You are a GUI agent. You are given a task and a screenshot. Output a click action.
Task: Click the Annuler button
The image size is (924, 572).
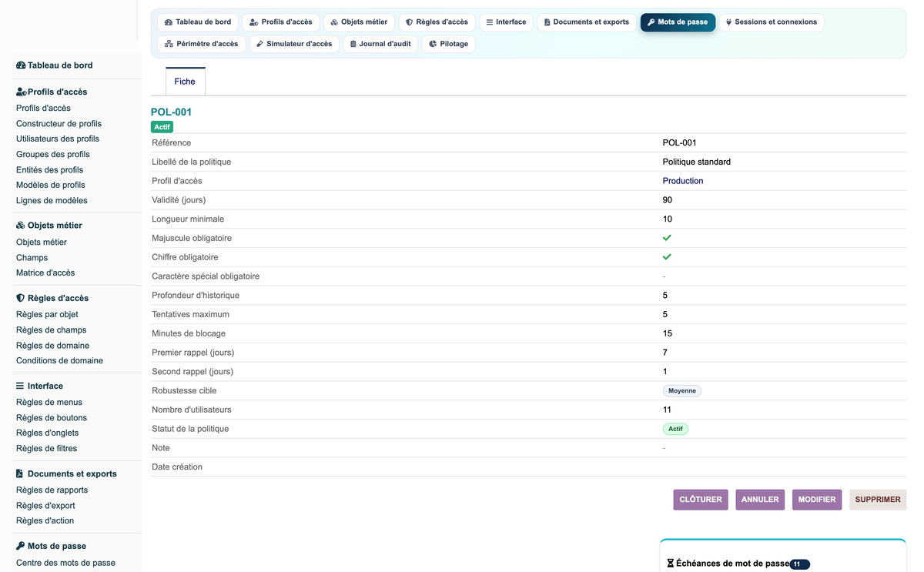[760, 500]
